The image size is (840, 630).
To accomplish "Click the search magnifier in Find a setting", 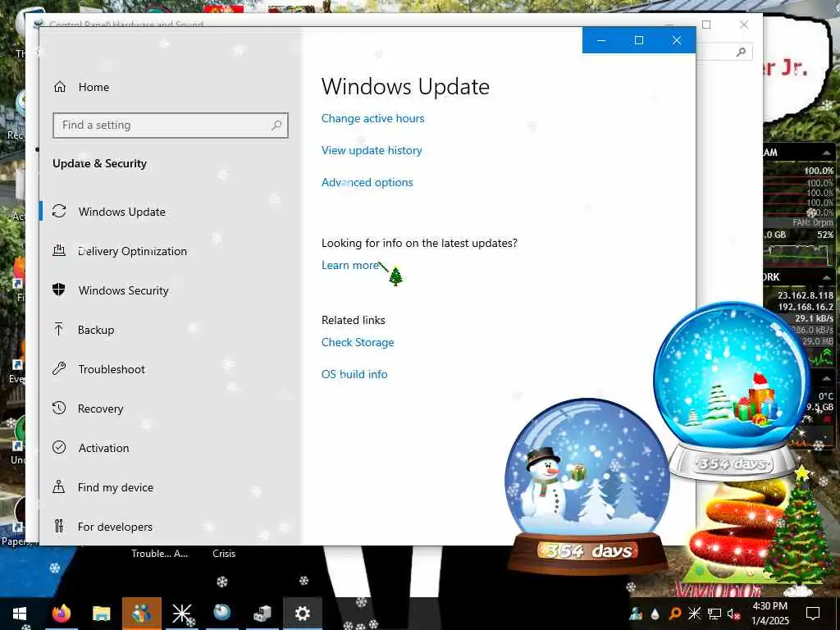I will (276, 126).
